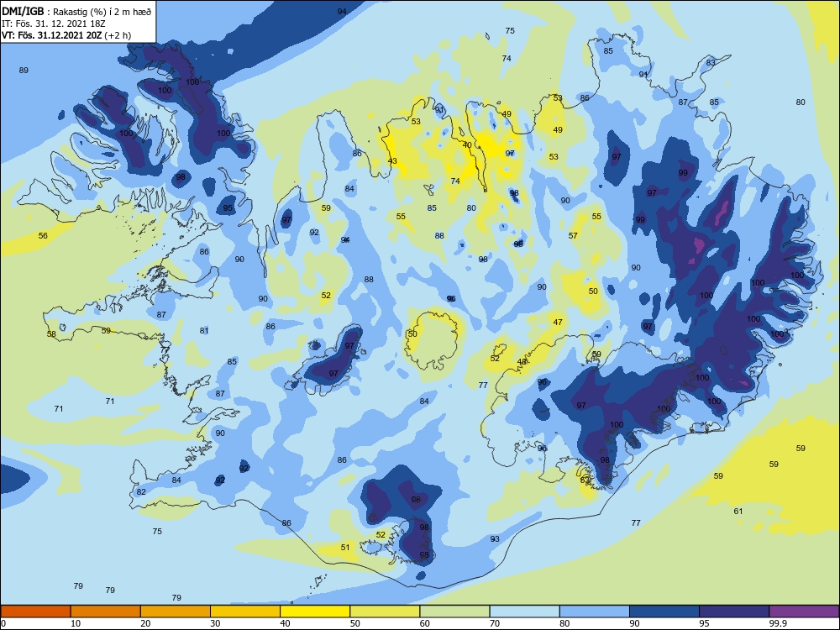This screenshot has width=840, height=630.
Task: Click the map value '89' in the northwest sea
Action: point(24,71)
